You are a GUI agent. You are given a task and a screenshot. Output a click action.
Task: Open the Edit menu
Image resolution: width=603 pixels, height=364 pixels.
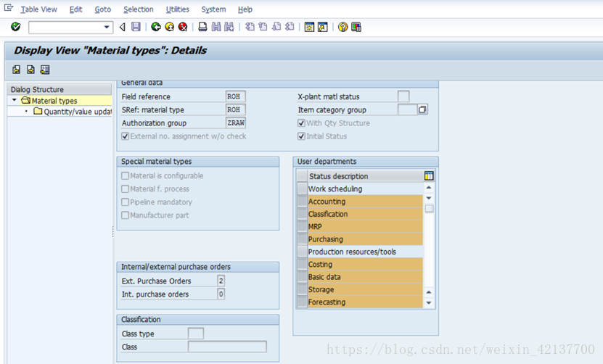point(75,9)
